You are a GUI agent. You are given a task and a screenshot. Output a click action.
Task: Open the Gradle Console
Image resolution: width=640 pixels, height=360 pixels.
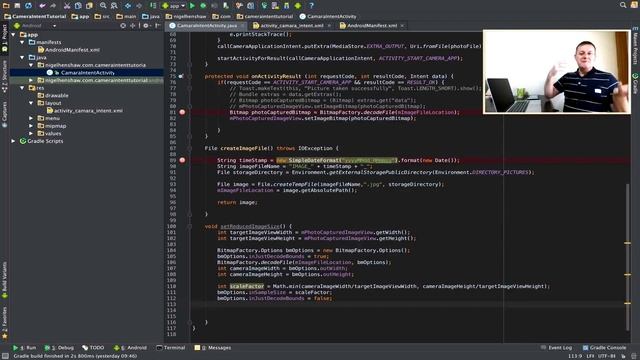pyautogui.click(x=604, y=348)
